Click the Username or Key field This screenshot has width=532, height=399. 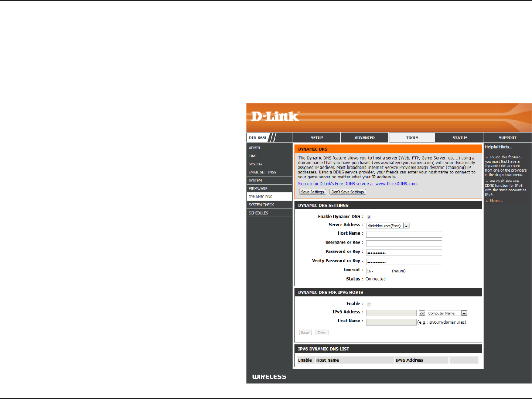[x=404, y=244]
